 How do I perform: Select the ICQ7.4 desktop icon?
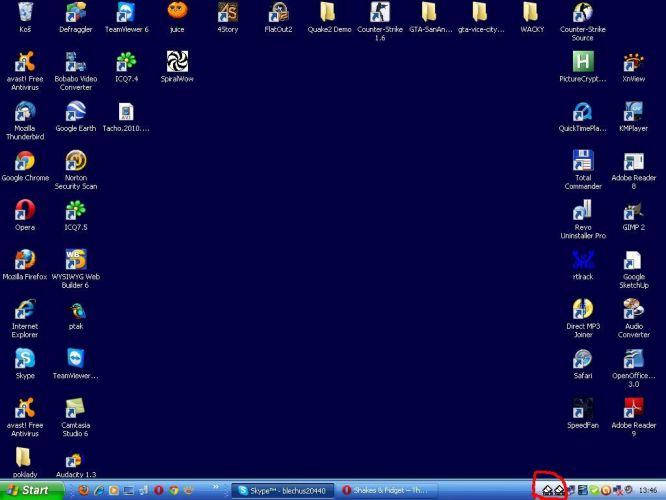[x=127, y=67]
